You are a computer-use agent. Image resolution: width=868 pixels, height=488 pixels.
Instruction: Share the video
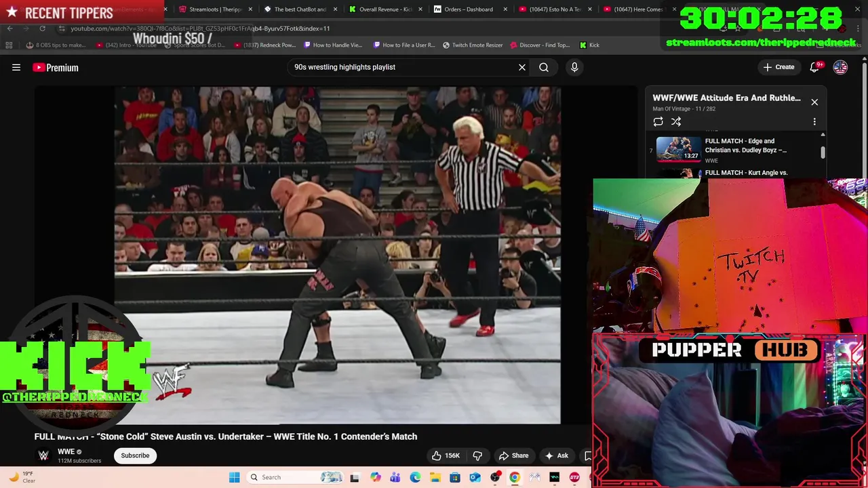coord(513,455)
